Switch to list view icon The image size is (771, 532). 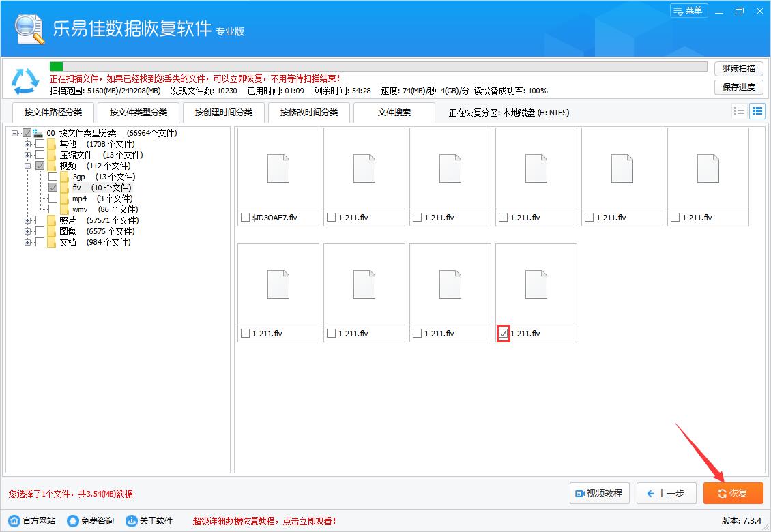click(739, 110)
